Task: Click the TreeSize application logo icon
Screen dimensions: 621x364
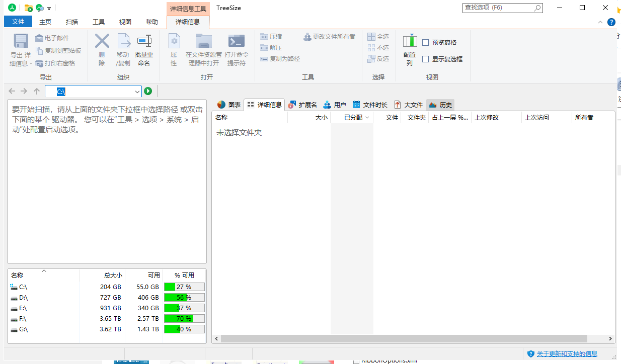Action: click(12, 8)
